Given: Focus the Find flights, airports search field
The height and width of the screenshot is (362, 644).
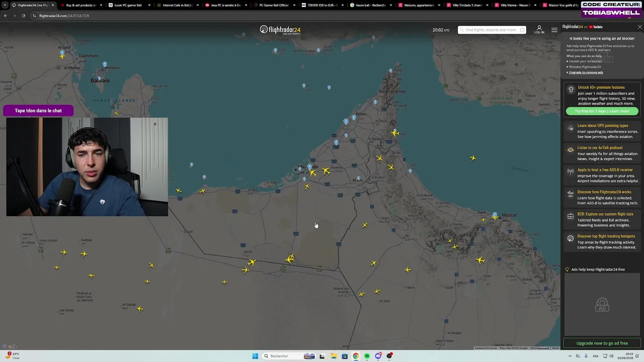Looking at the screenshot, I should click(x=492, y=30).
